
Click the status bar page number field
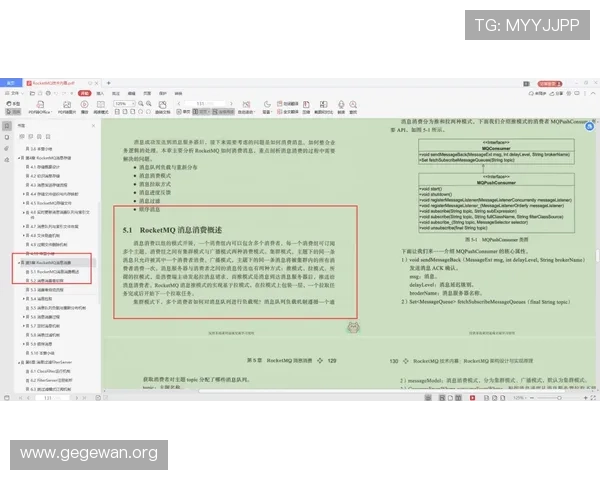click(52, 398)
